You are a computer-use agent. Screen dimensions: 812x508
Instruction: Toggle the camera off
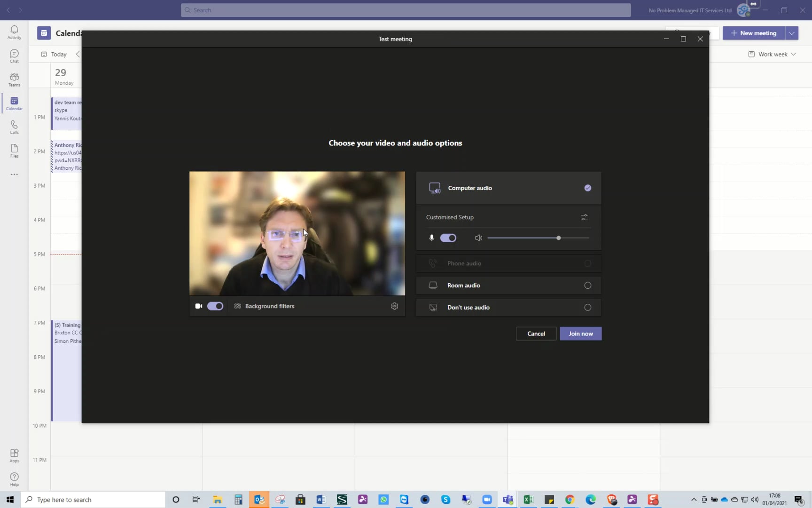click(x=215, y=306)
